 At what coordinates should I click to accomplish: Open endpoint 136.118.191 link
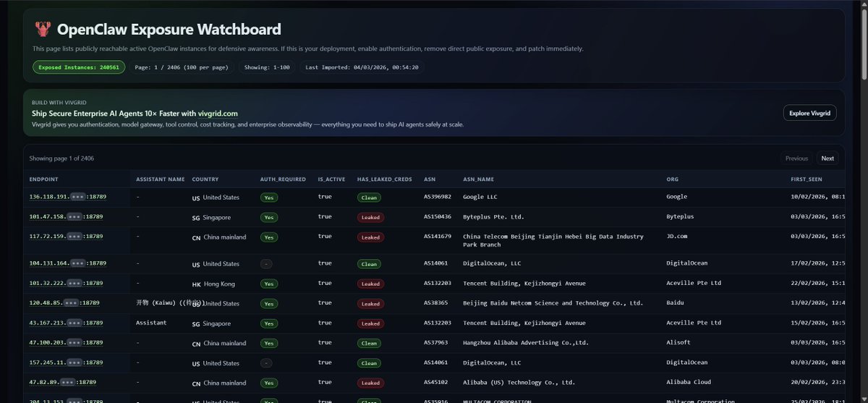pyautogui.click(x=67, y=197)
